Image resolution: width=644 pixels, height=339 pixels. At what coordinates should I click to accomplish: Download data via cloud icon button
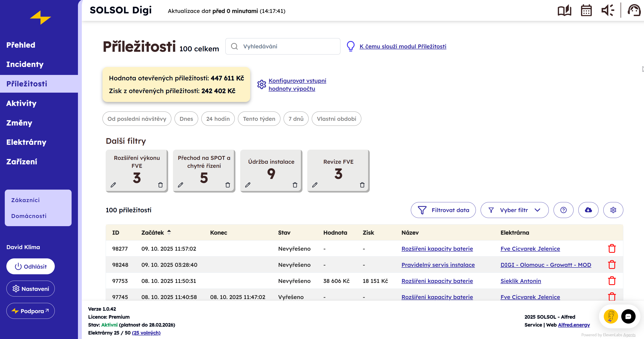[588, 210]
